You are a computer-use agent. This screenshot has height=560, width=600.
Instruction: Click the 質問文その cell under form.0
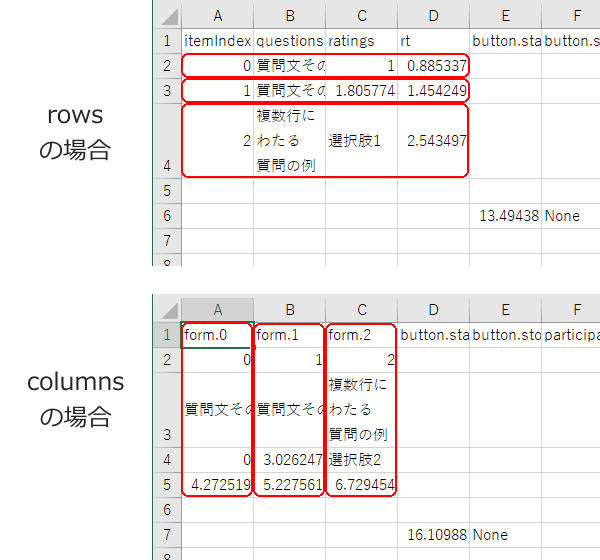pyautogui.click(x=217, y=410)
